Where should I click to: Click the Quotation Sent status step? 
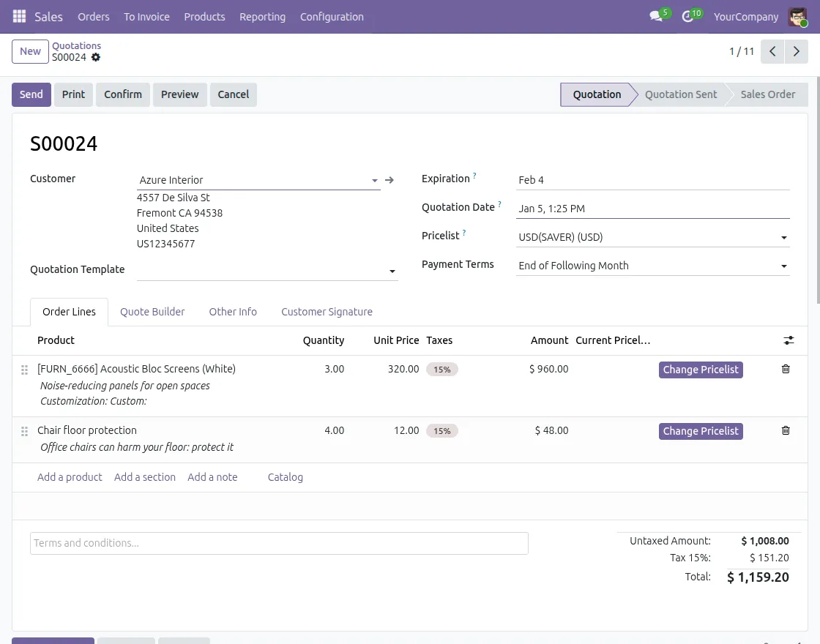(x=681, y=94)
